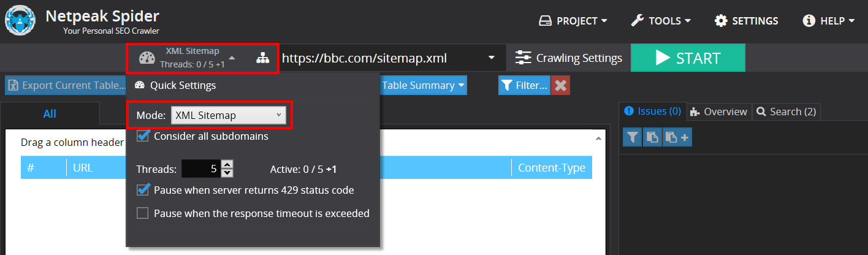Click the table scrollbar up arrow
Viewport: 868px width, 255px height.
598,139
